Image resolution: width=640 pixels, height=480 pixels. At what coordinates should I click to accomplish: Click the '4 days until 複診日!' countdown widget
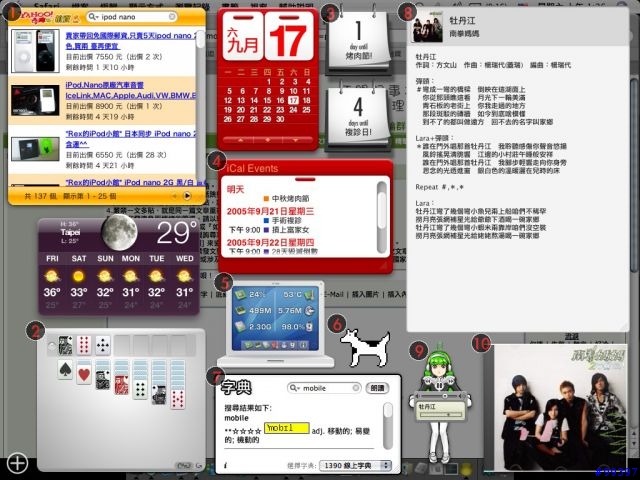pos(359,117)
